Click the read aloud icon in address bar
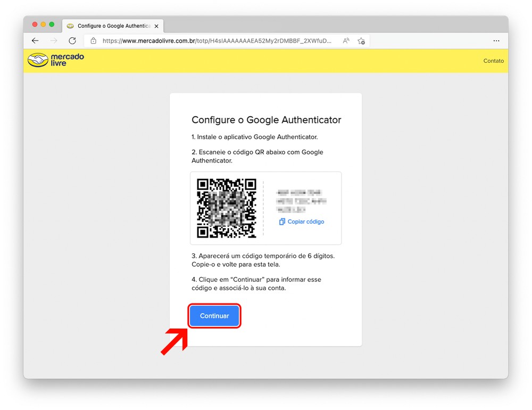This screenshot has height=410, width=532. (x=346, y=40)
